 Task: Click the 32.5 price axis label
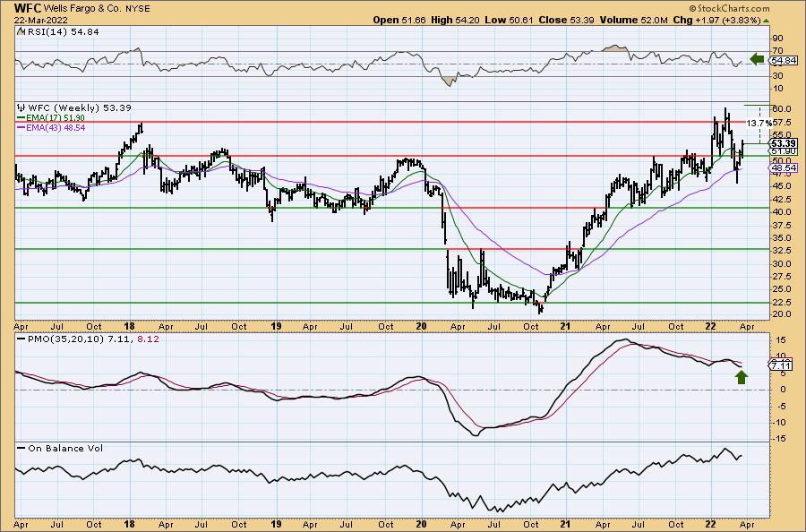(x=781, y=251)
